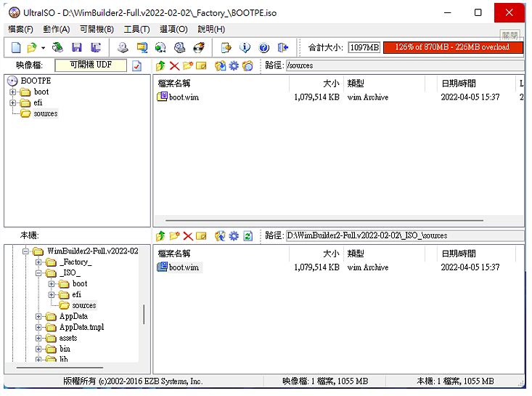
Task: Expand the assets folder
Action: [x=38, y=339]
